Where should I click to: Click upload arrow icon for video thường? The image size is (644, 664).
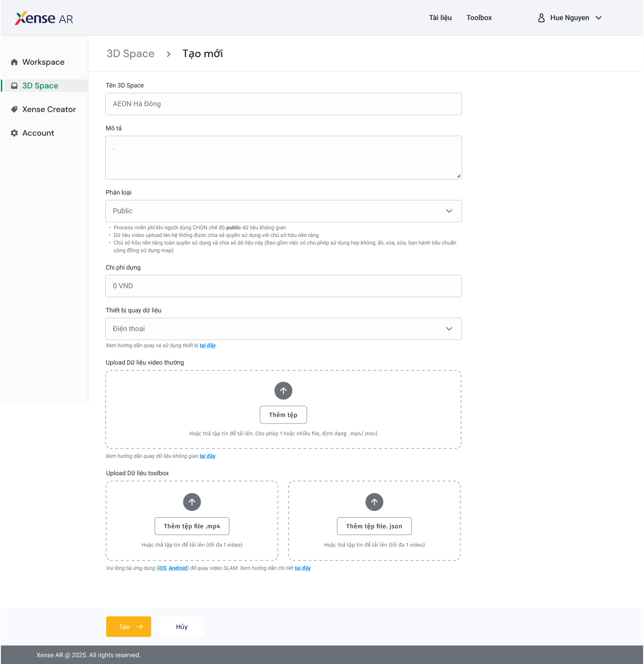pos(283,391)
